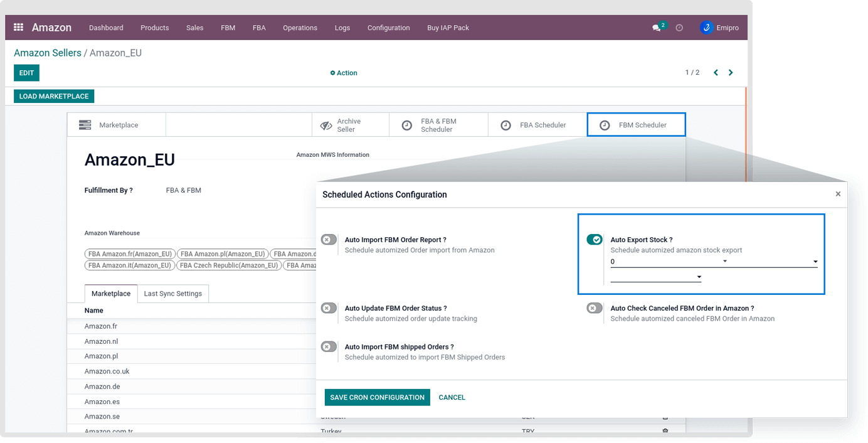The width and height of the screenshot is (868, 443).
Task: Open the Configuration menu
Action: [388, 28]
